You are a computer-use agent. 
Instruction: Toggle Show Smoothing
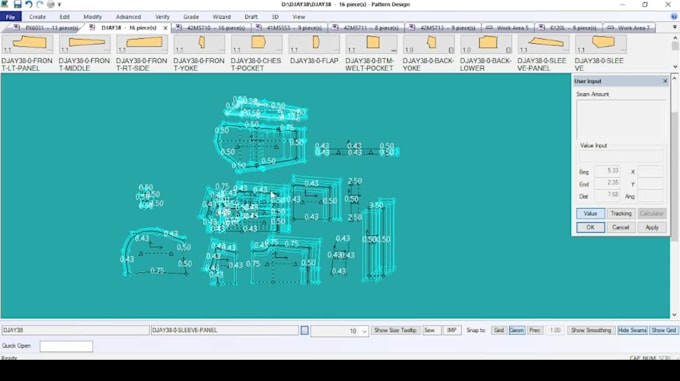(591, 330)
